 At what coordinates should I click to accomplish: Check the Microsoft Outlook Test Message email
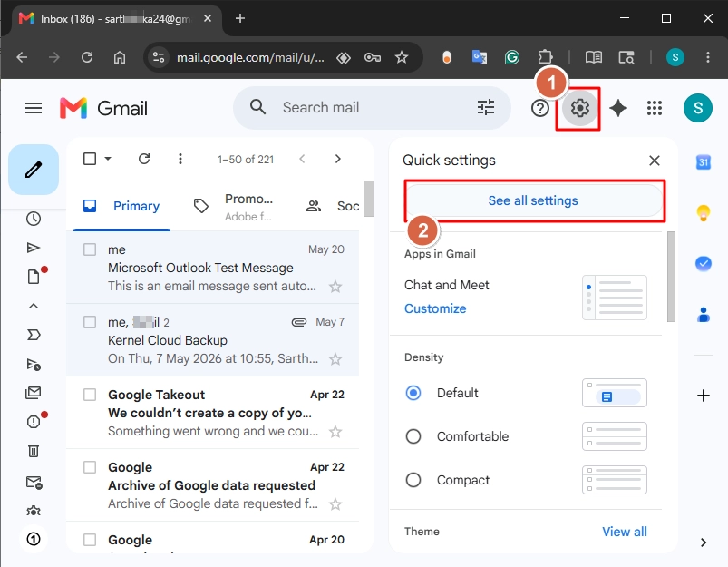(x=90, y=249)
